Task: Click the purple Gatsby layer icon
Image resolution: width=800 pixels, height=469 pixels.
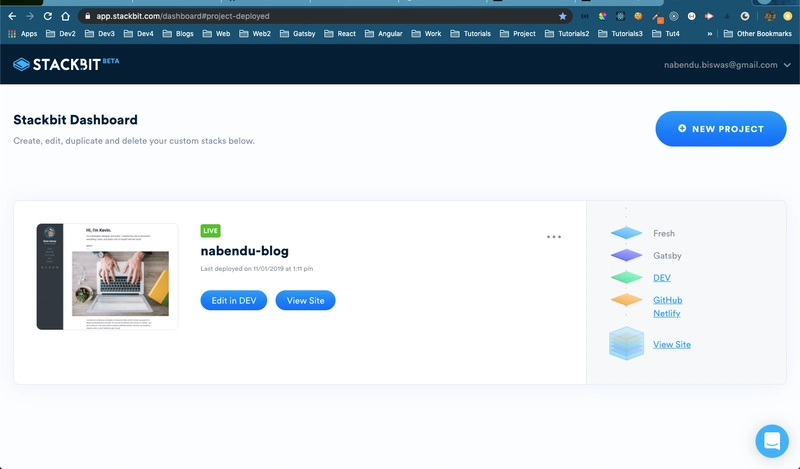Action: tap(627, 255)
